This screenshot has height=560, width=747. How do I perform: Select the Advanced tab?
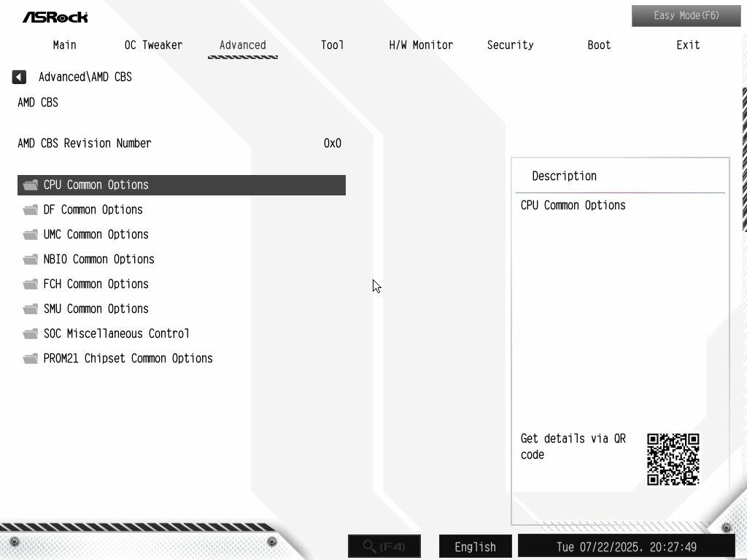(242, 45)
